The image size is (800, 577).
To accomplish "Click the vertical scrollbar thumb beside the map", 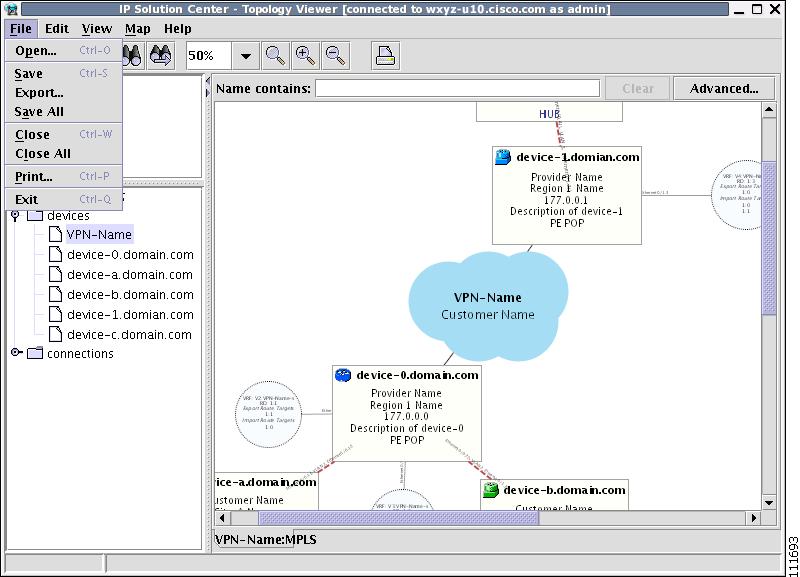I will (x=769, y=238).
